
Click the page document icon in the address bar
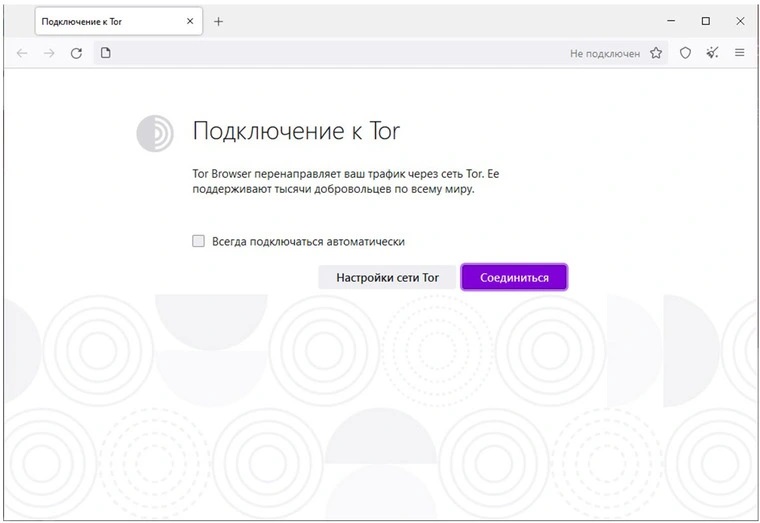[x=106, y=53]
